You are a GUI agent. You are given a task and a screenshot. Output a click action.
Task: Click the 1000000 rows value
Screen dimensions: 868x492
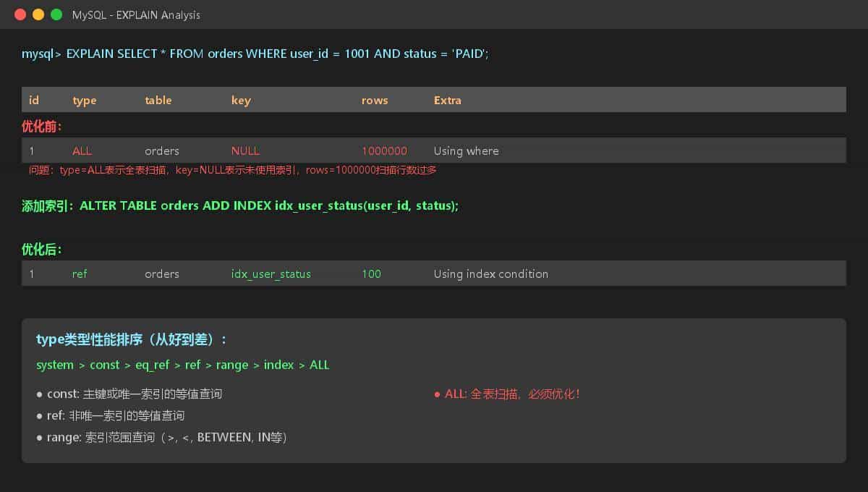coord(384,151)
